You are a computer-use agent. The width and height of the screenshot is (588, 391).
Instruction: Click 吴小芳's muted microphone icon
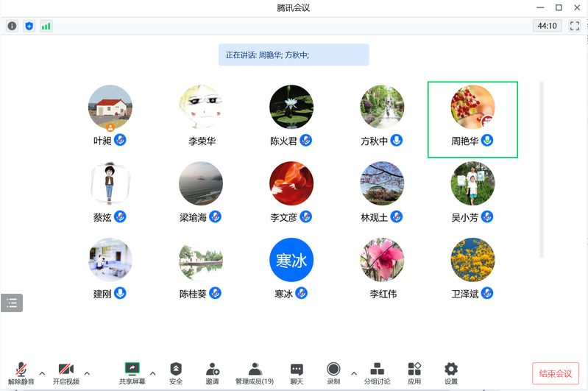point(487,217)
